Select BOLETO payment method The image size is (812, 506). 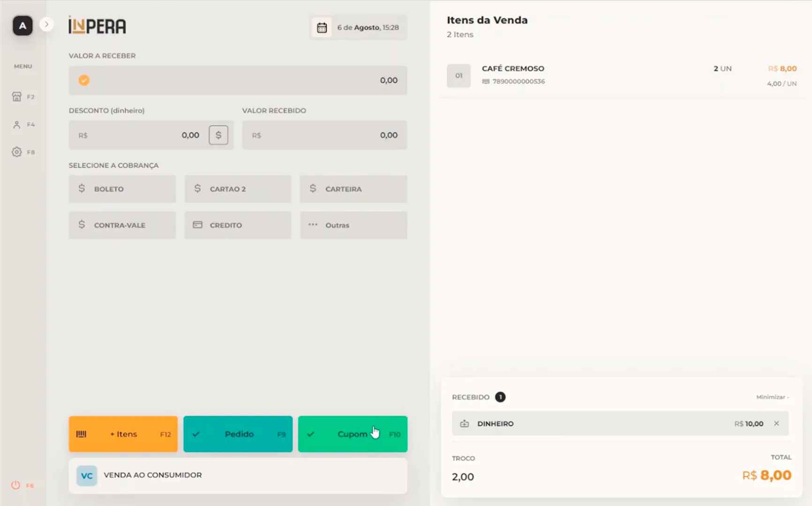coord(122,189)
